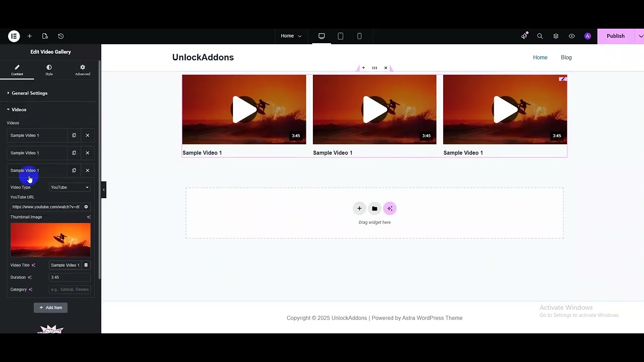Switch to the Advanced tab
This screenshot has width=644, height=362.
coord(83,70)
